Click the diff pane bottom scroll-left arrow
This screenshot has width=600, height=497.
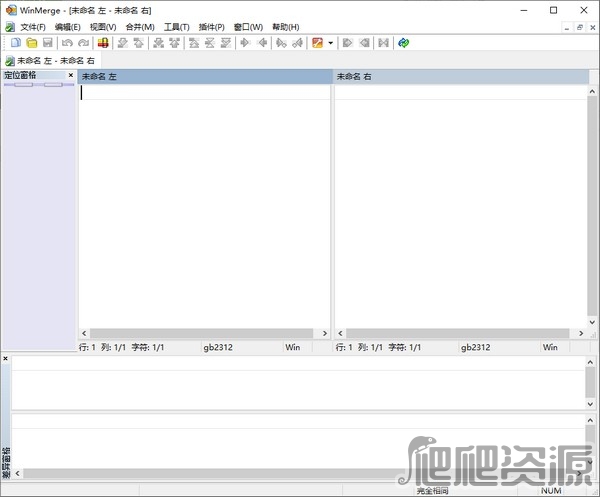[18, 473]
